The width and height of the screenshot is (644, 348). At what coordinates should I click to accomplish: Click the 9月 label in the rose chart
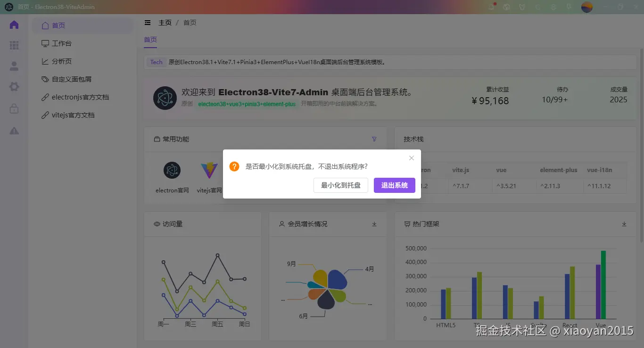(291, 264)
